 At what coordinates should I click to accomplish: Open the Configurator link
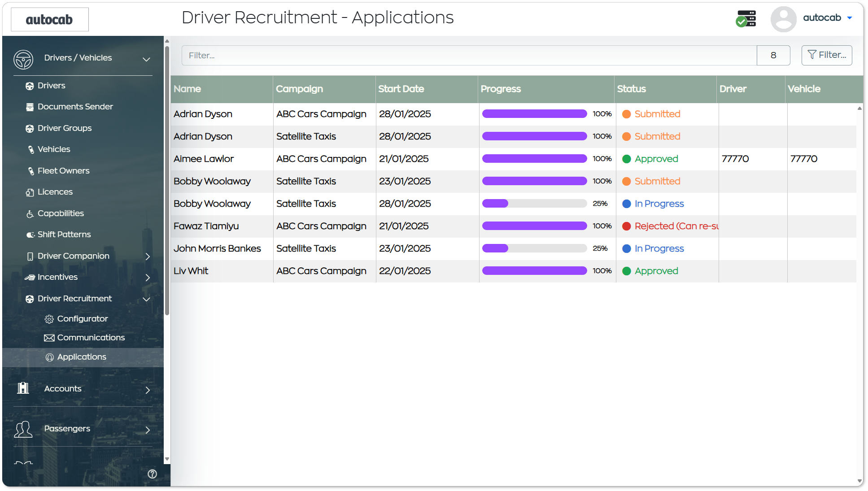(83, 319)
